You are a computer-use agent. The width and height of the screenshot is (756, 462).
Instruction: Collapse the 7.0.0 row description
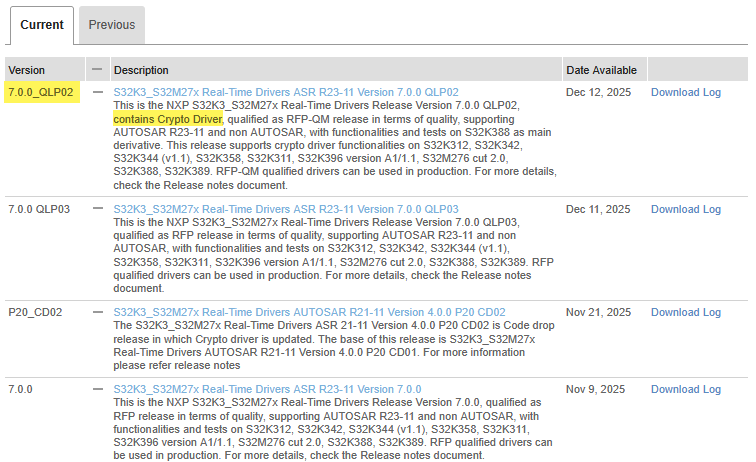[98, 389]
